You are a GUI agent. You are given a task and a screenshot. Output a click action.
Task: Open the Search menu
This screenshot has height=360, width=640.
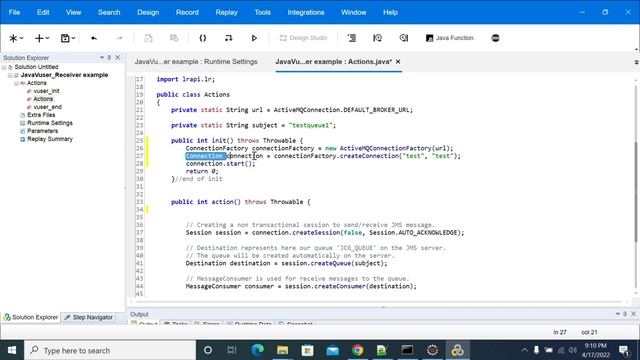tap(109, 12)
